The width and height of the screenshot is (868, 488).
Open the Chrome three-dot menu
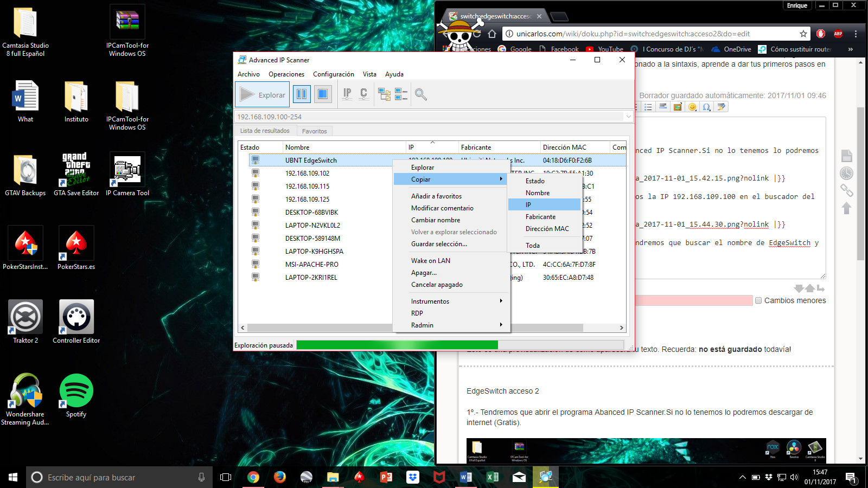point(856,34)
